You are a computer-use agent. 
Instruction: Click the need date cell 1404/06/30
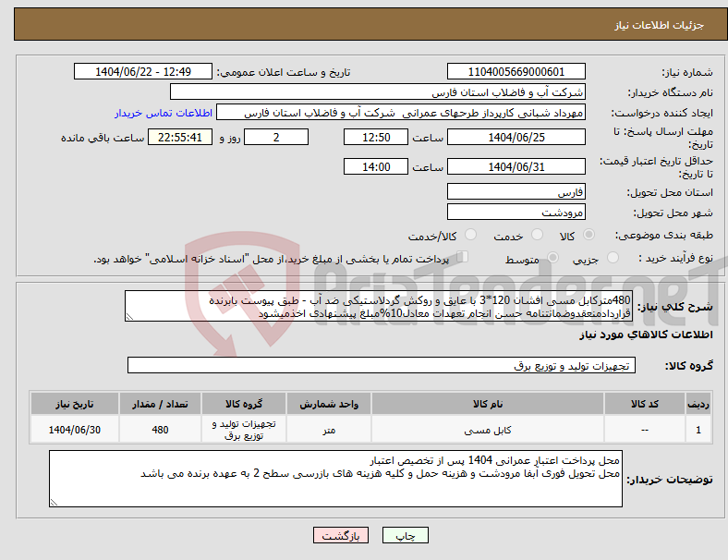pos(75,430)
